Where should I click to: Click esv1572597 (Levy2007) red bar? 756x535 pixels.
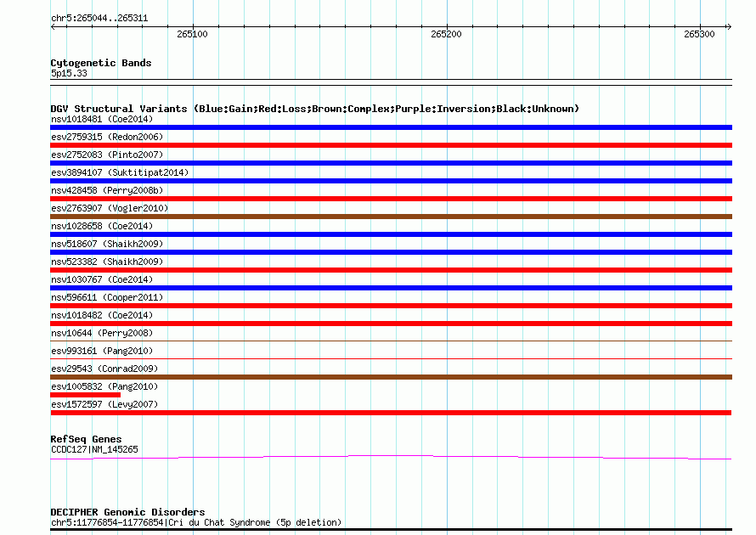[x=391, y=413]
